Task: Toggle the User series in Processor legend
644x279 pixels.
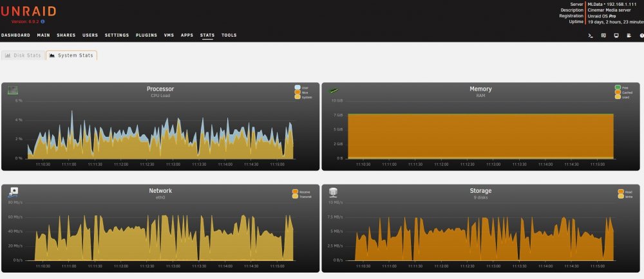Action: click(301, 87)
